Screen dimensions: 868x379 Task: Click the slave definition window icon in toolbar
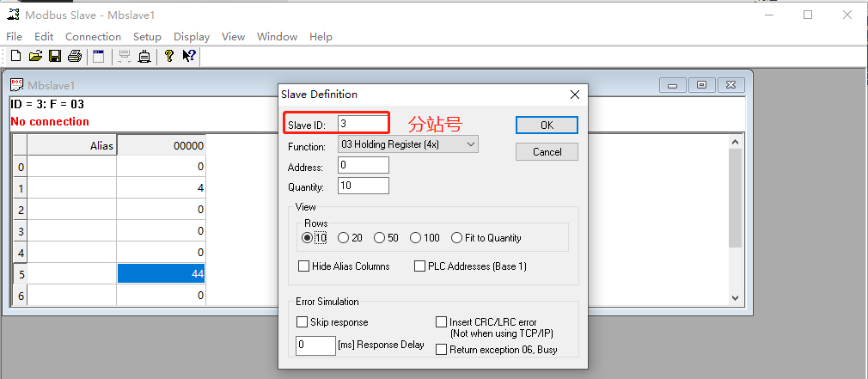[99, 57]
